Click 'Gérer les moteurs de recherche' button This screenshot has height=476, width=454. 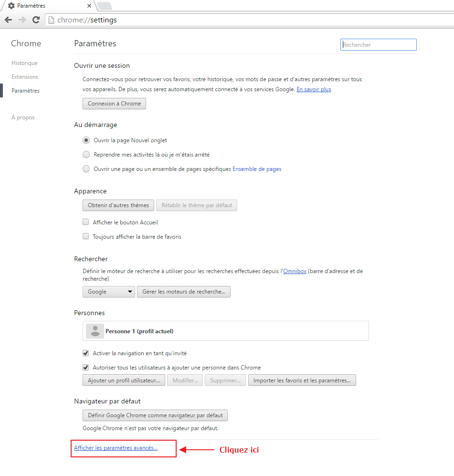pos(184,292)
